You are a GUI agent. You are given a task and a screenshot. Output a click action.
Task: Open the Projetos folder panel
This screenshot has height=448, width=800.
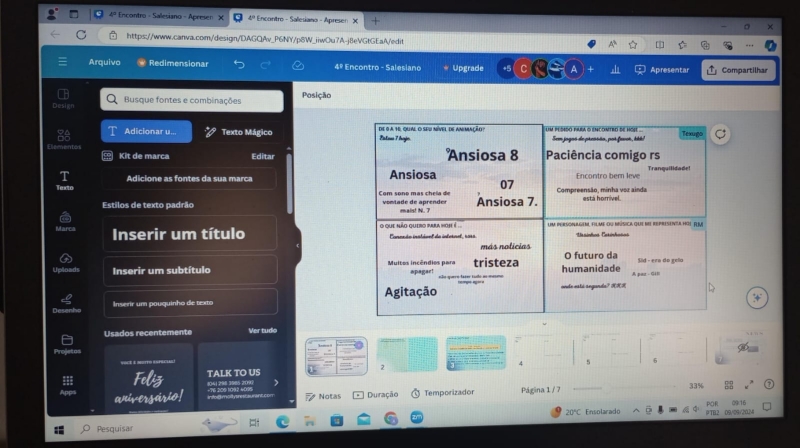pos(67,344)
